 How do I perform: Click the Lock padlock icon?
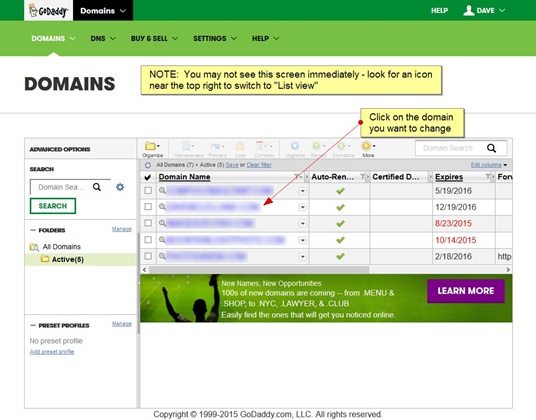[x=240, y=149]
